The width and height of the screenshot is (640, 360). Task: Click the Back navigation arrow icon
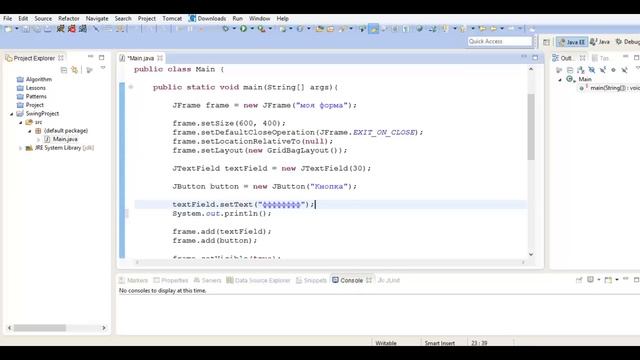pos(493,29)
